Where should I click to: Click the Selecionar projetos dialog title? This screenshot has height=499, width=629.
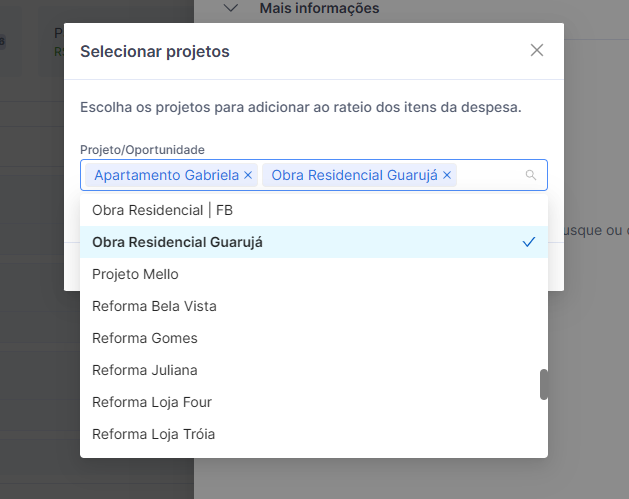[154, 50]
